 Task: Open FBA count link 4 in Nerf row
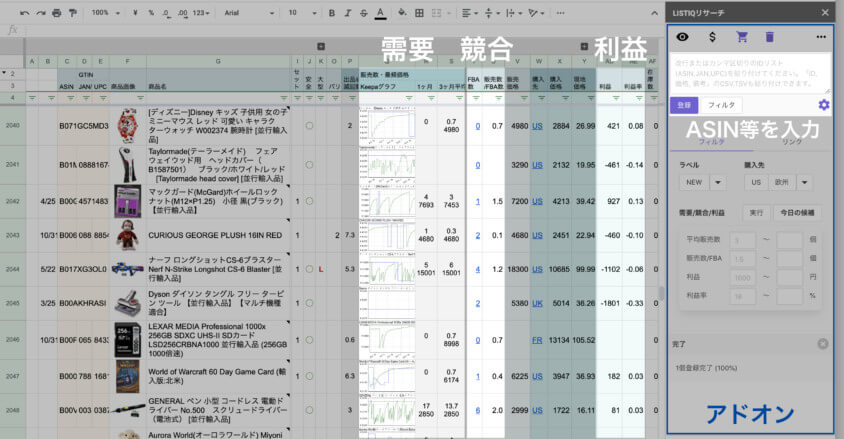click(x=477, y=269)
